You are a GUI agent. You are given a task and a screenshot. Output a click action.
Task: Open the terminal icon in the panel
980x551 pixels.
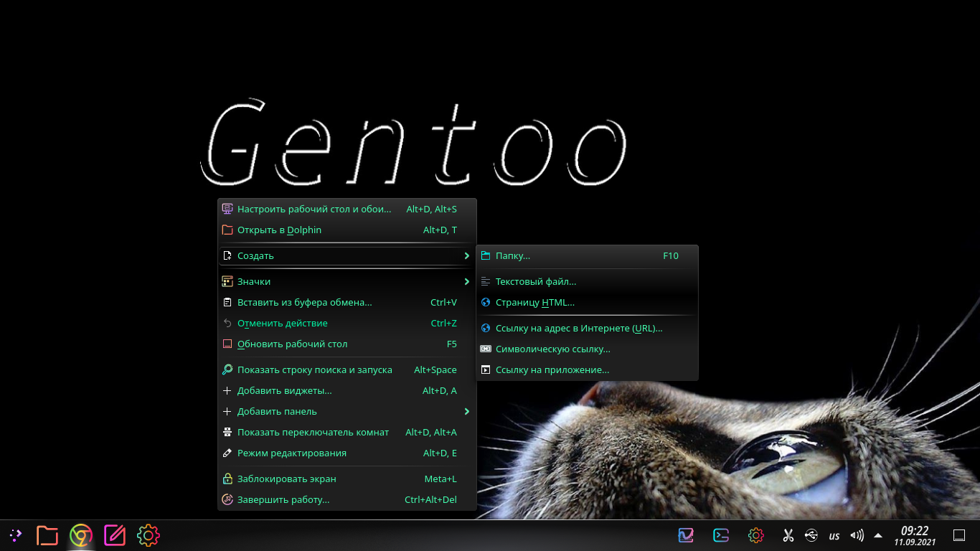(721, 535)
